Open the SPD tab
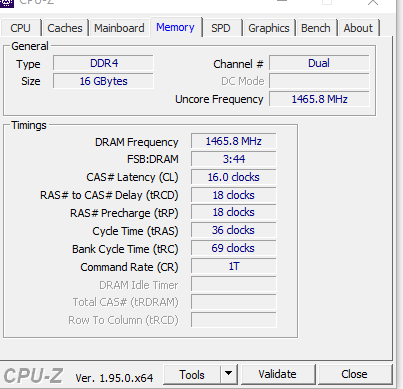 tap(221, 28)
